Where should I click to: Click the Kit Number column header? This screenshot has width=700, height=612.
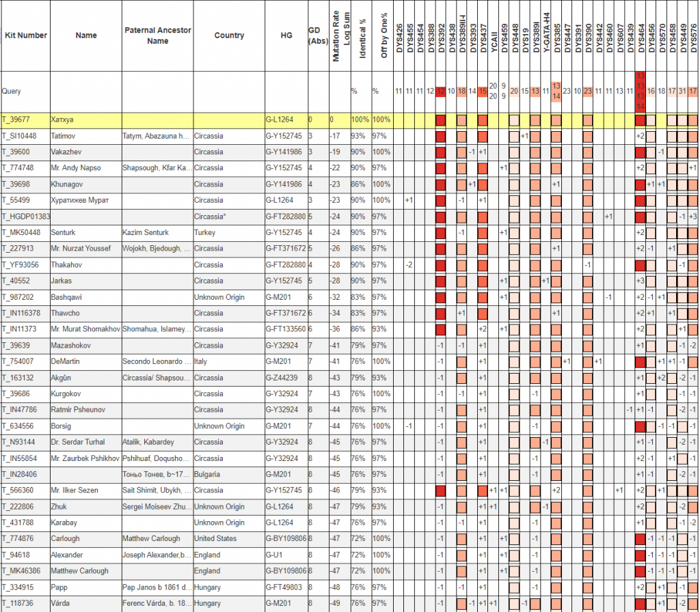25,36
